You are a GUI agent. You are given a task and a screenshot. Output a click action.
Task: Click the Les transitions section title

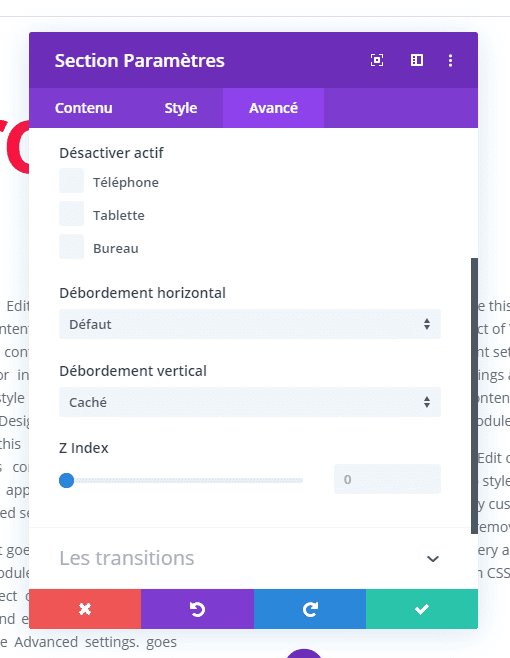(127, 558)
